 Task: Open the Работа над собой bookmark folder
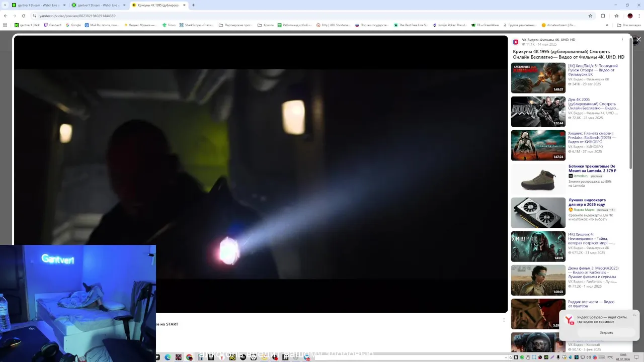295,25
